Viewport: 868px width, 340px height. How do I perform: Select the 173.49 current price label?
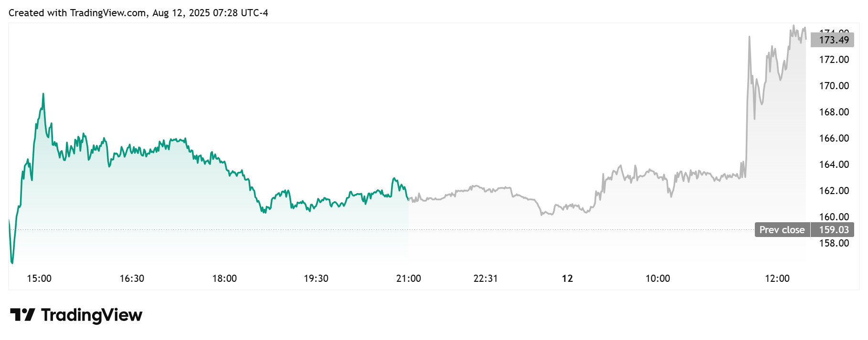pyautogui.click(x=834, y=40)
